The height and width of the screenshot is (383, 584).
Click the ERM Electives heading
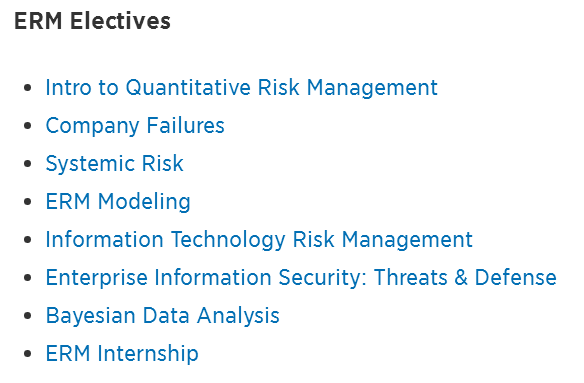tap(92, 20)
